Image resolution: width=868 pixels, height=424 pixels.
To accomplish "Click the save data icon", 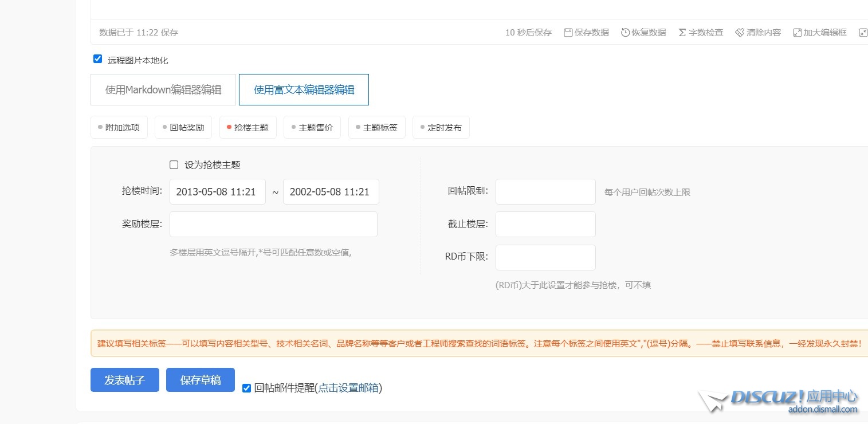I will point(568,33).
